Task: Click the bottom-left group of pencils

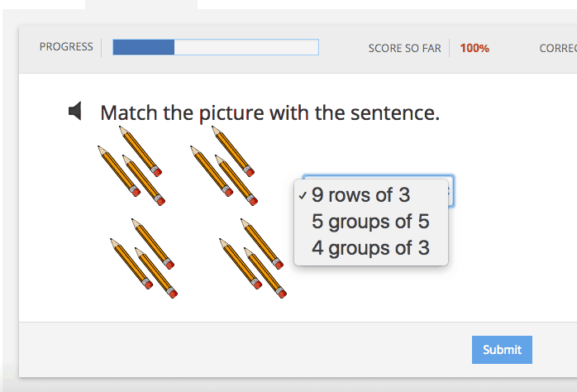Action: pos(144,258)
